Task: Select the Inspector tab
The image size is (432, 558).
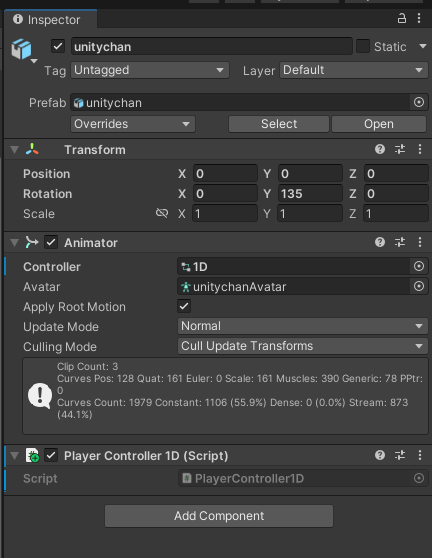Action: click(50, 19)
